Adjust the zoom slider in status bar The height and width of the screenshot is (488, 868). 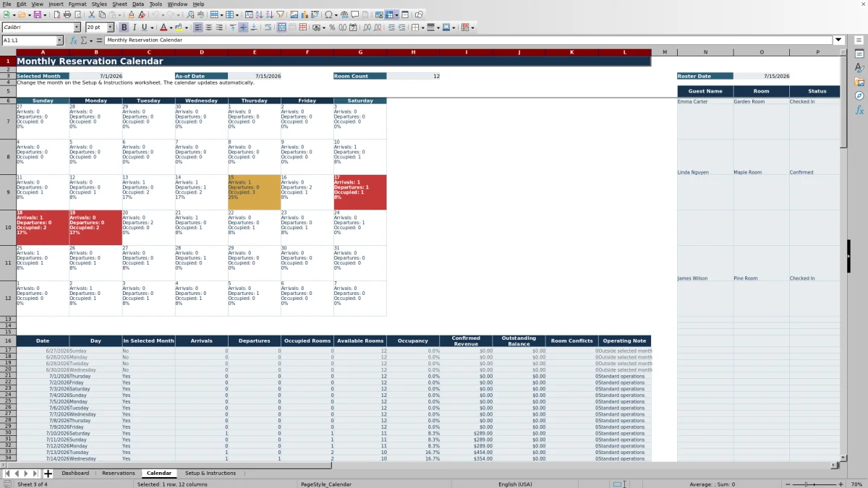pyautogui.click(x=813, y=484)
